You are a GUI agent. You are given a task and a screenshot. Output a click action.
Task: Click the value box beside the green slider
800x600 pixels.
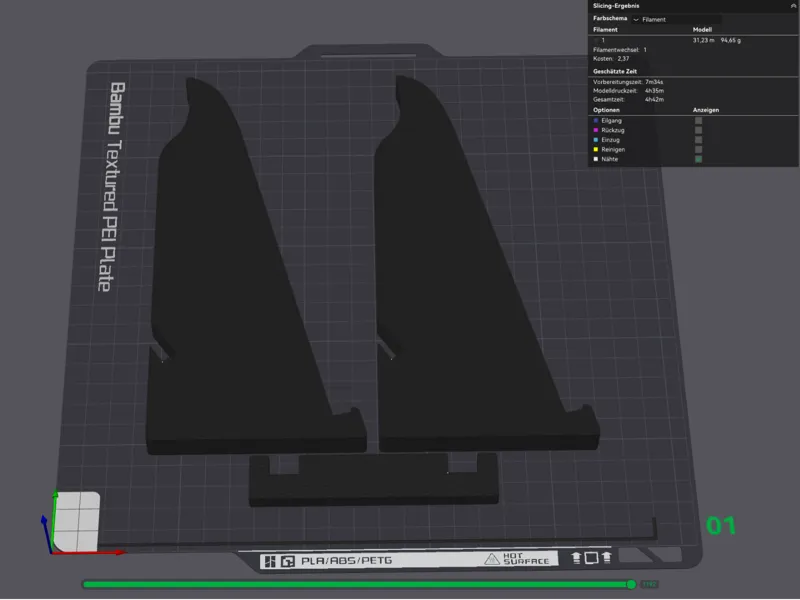(649, 584)
